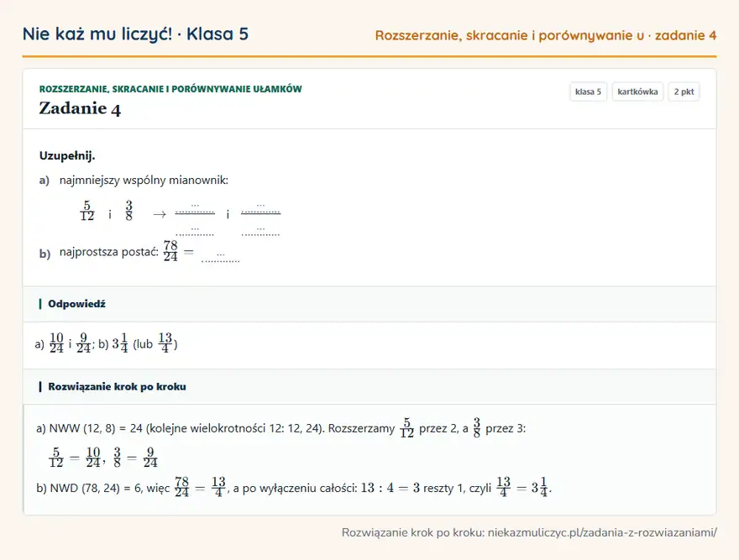739x560 pixels.
Task: Click 'najprostsza postać:' in part b)
Action: click(x=109, y=252)
